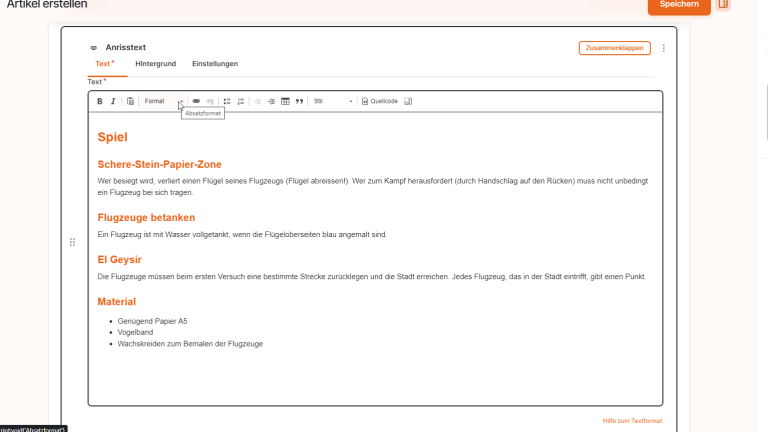The image size is (768, 432).
Task: Click the Speichern button
Action: click(679, 5)
